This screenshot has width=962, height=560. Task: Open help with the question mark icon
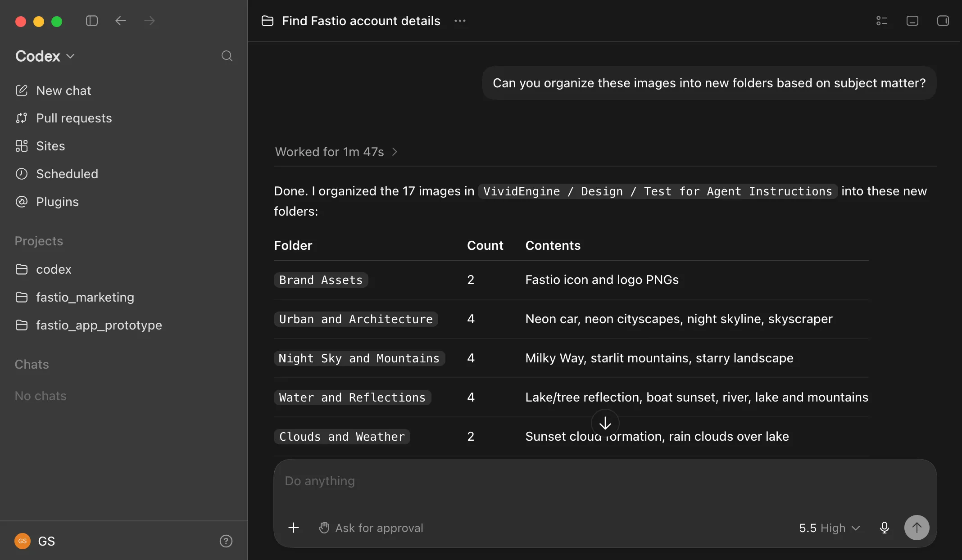coord(226,541)
